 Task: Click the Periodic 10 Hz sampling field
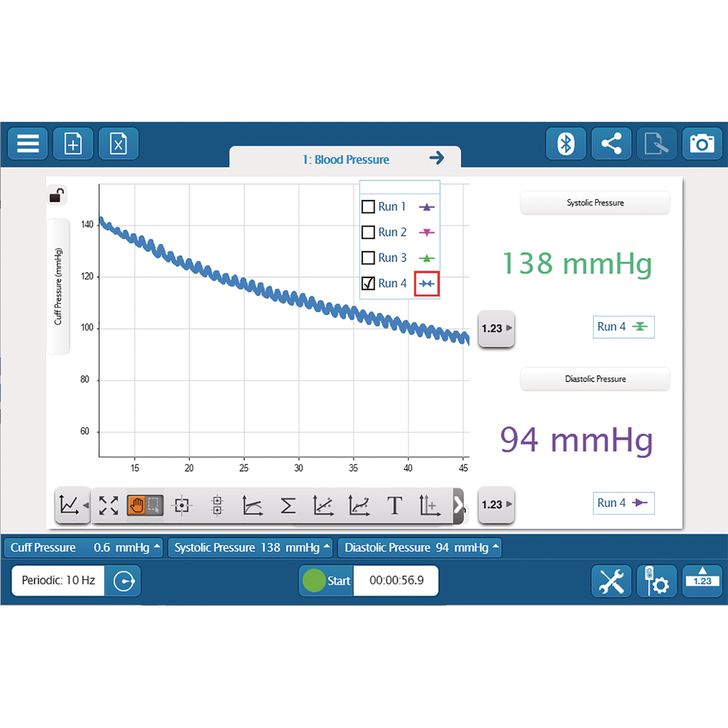pos(58,581)
